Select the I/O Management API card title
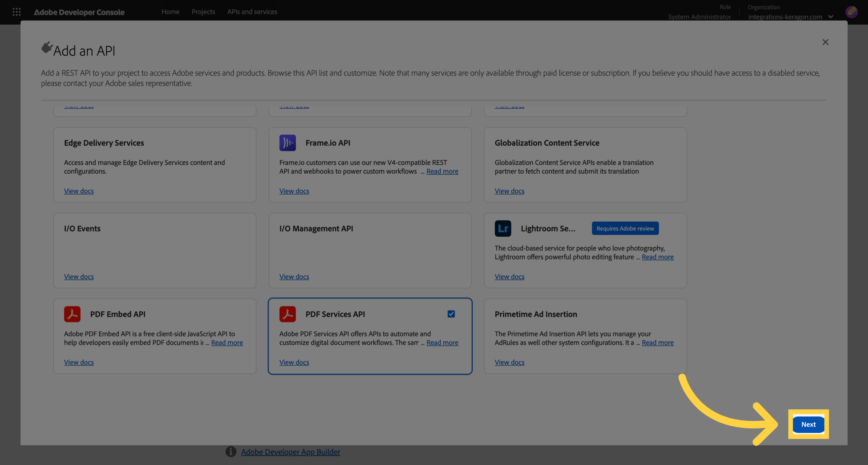This screenshot has height=465, width=868. (x=316, y=228)
